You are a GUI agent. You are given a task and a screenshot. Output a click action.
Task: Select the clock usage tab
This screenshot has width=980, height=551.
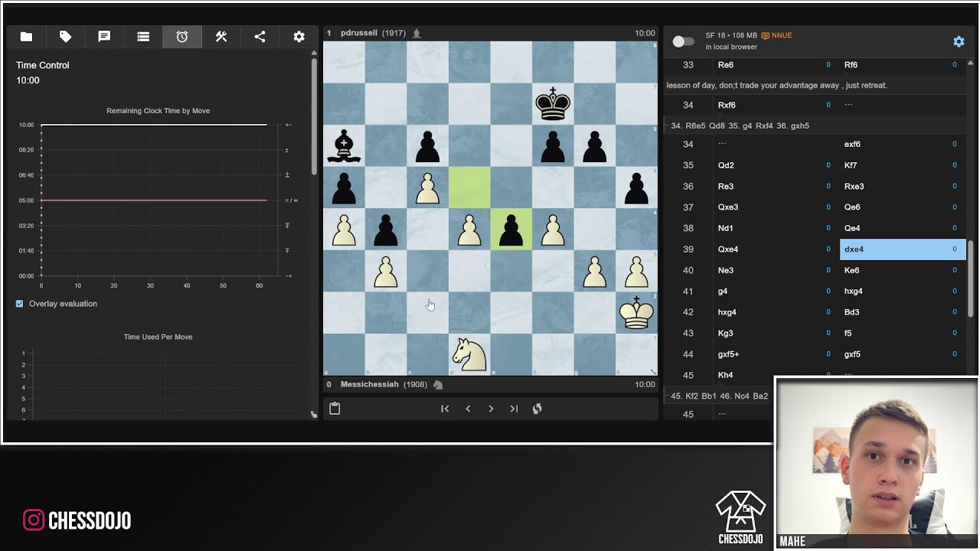point(182,37)
